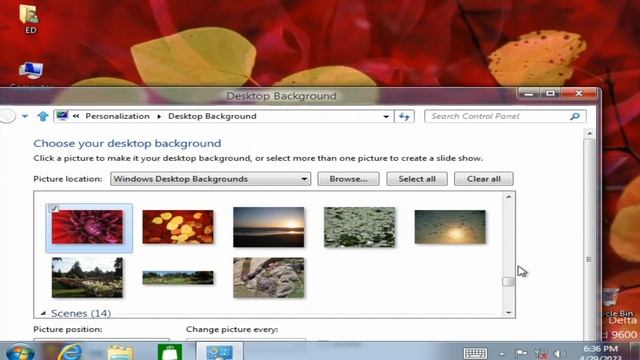Open the File Explorer taskbar icon
Screen dimensions: 640x360
(120, 353)
